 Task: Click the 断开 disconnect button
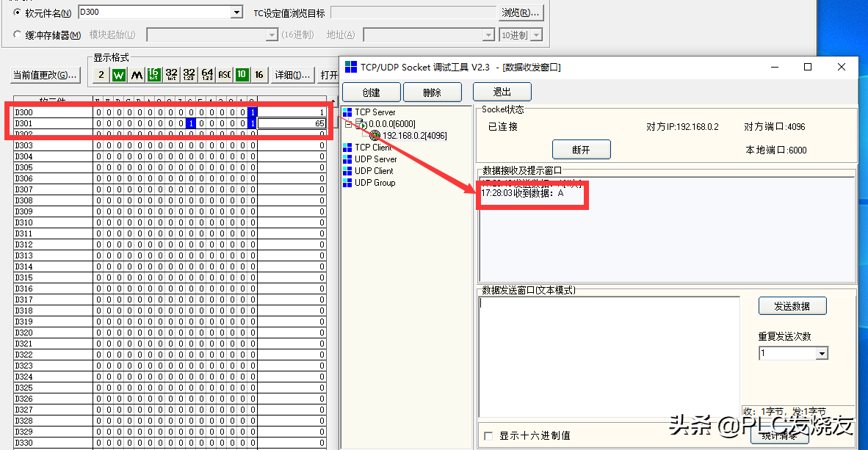click(581, 150)
